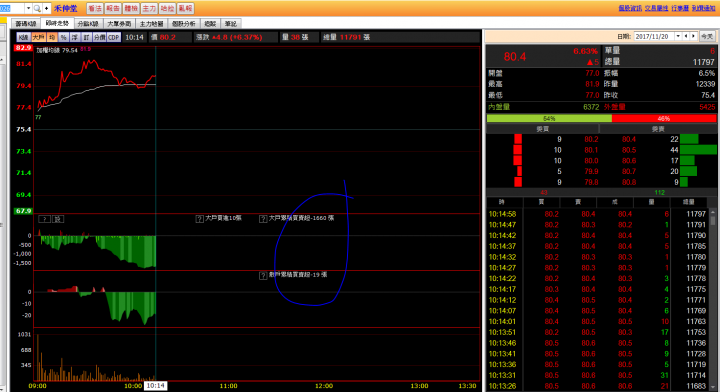
Task: Click the ask price 80.8 in order book
Action: click(629, 182)
